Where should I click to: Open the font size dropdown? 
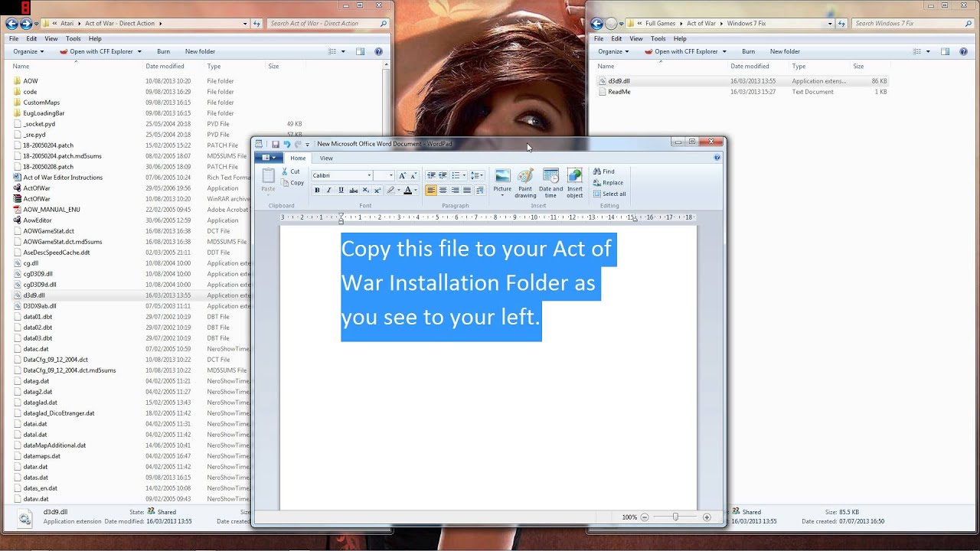click(x=391, y=176)
